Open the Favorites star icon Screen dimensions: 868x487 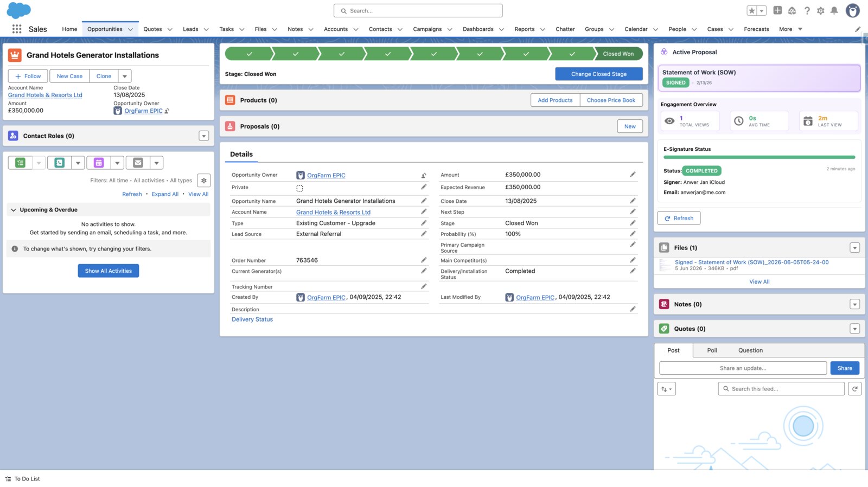[x=752, y=11]
